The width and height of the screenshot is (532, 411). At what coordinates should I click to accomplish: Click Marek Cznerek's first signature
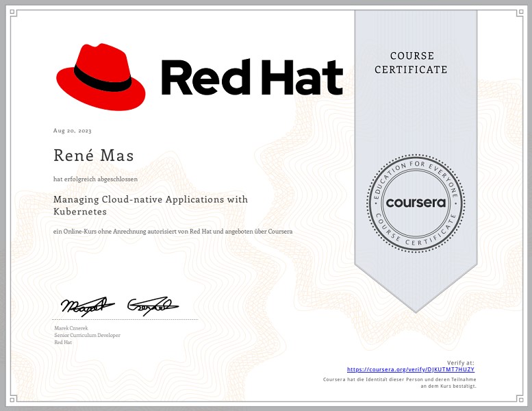88,306
